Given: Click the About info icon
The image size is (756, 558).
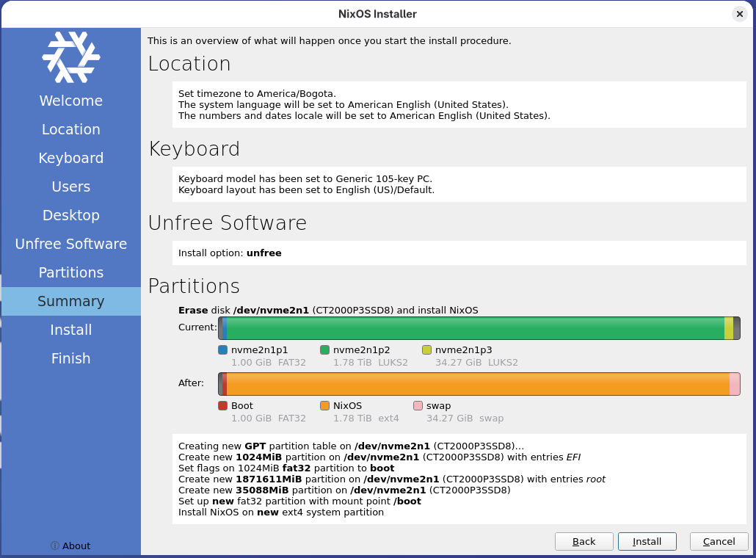Looking at the screenshot, I should (x=55, y=546).
